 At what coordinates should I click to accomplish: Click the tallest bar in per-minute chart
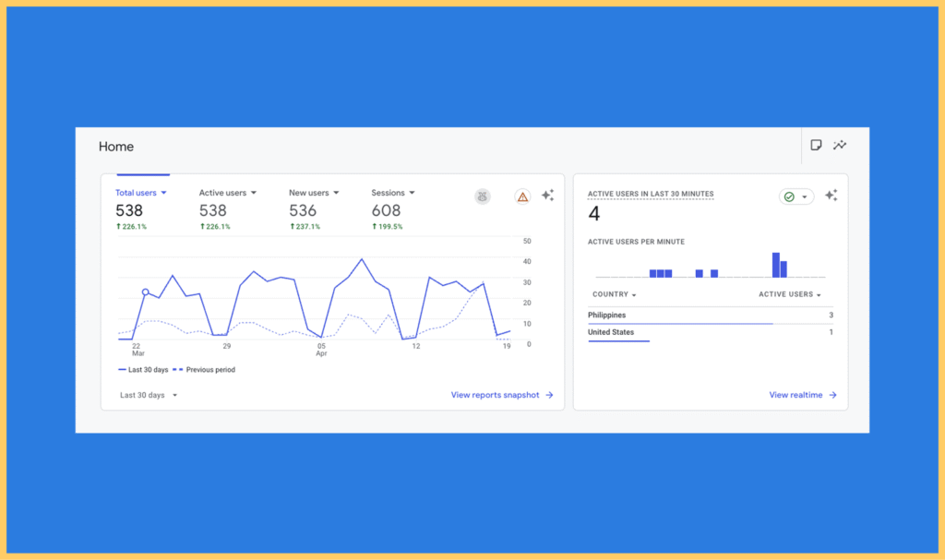(x=775, y=265)
